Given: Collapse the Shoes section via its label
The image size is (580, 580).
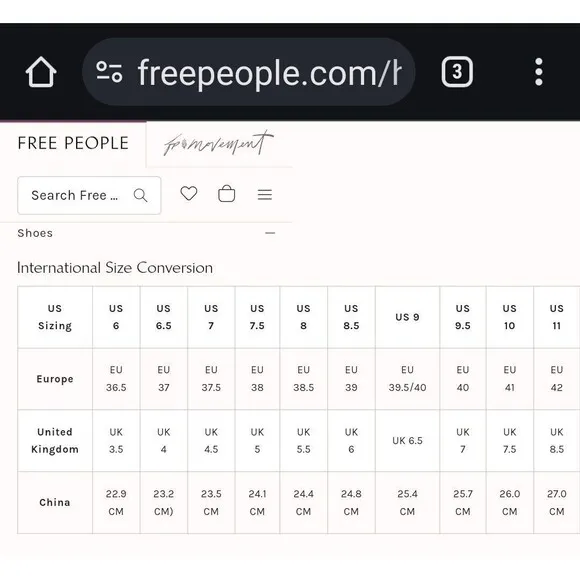Looking at the screenshot, I should [35, 233].
